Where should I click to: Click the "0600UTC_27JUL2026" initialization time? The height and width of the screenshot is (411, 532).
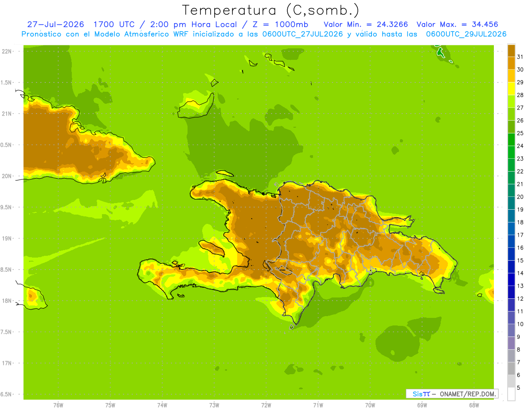301,34
